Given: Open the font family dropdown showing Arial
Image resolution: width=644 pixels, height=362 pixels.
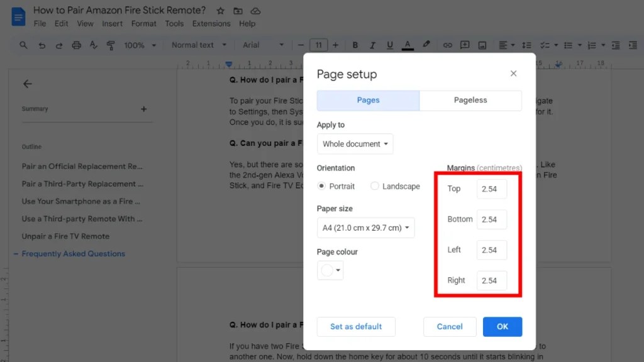Looking at the screenshot, I should (x=262, y=45).
